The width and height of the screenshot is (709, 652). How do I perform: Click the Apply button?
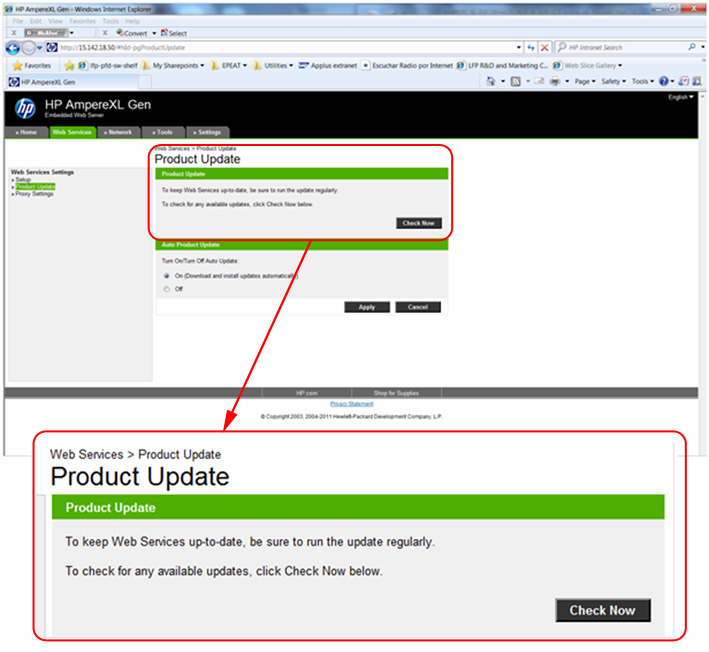pyautogui.click(x=367, y=307)
